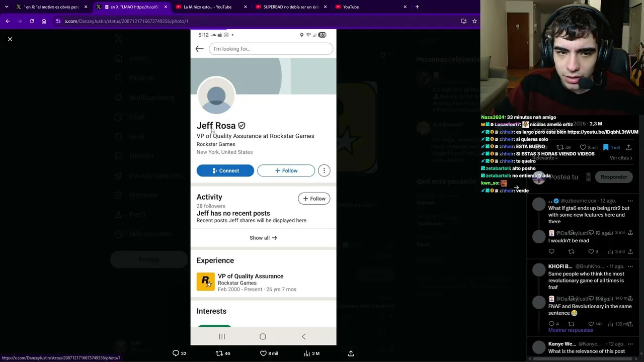
Task: Open the tab search dropdown arrow
Action: (7, 7)
